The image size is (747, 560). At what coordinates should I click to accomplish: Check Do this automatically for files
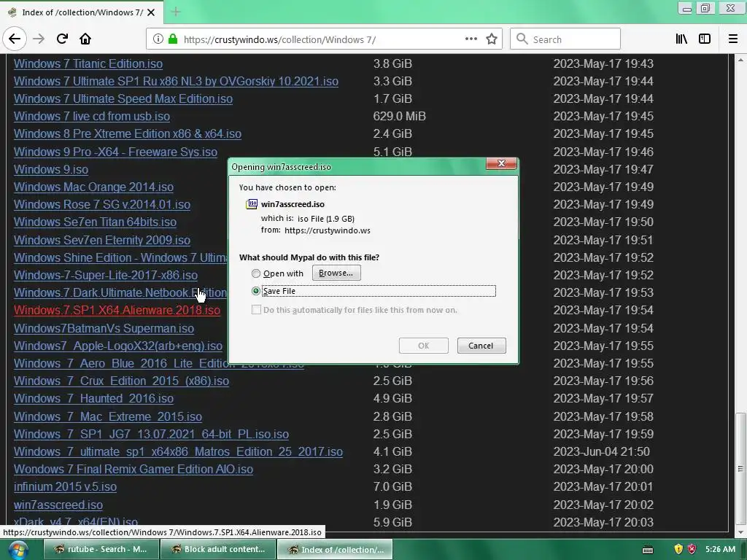[256, 310]
